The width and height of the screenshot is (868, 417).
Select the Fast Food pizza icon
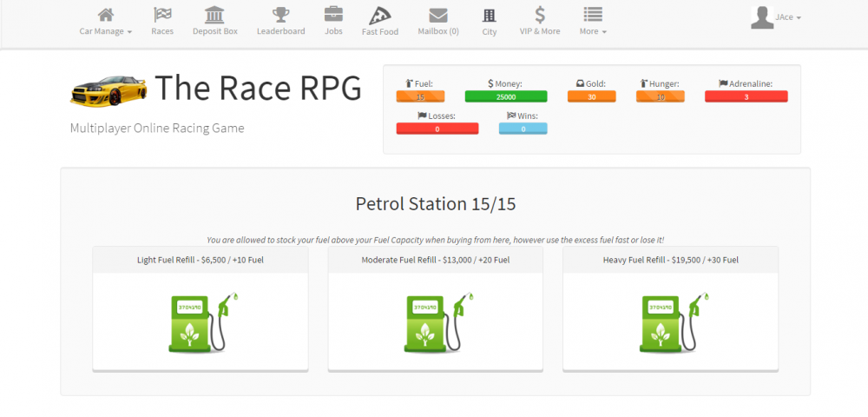click(x=379, y=16)
